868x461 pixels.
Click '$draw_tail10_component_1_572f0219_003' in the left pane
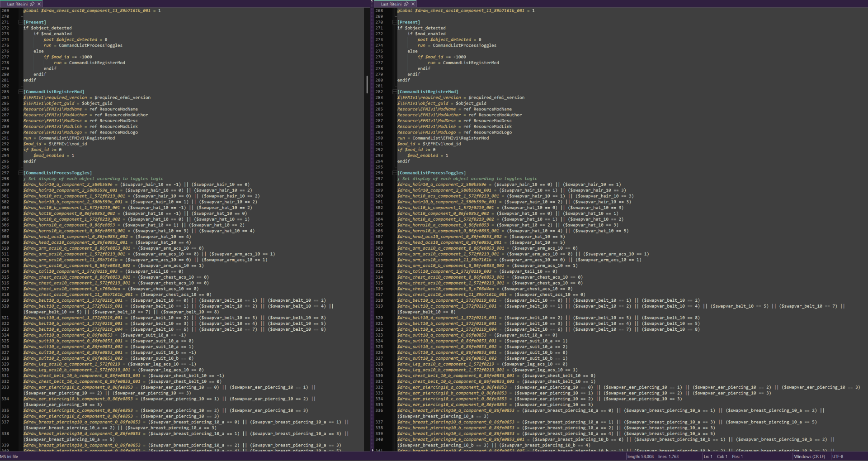[71, 271]
